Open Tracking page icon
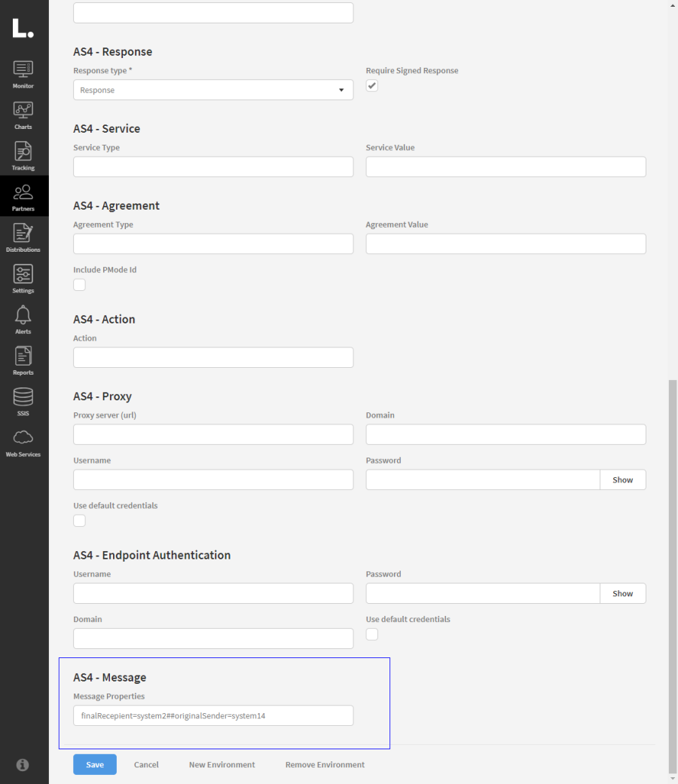 coord(23,155)
